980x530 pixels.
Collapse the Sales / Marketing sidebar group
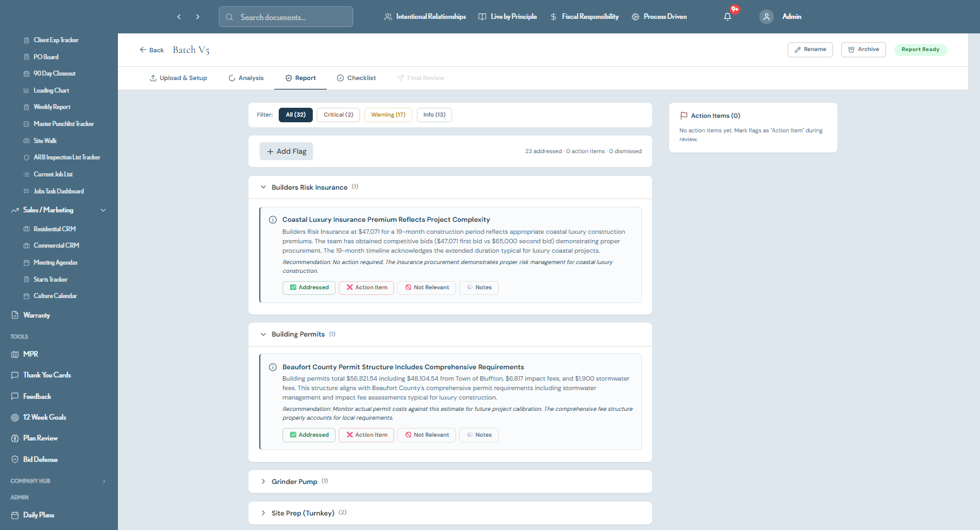tap(103, 210)
